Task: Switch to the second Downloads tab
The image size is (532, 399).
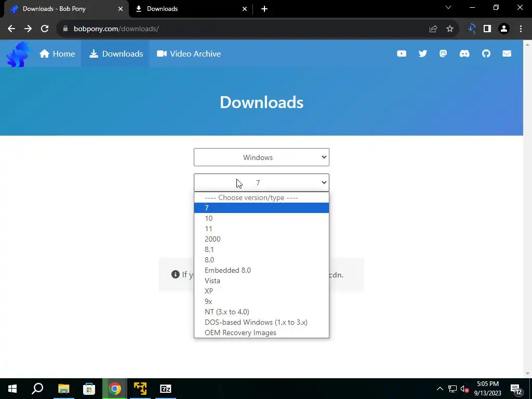Action: pos(191,9)
